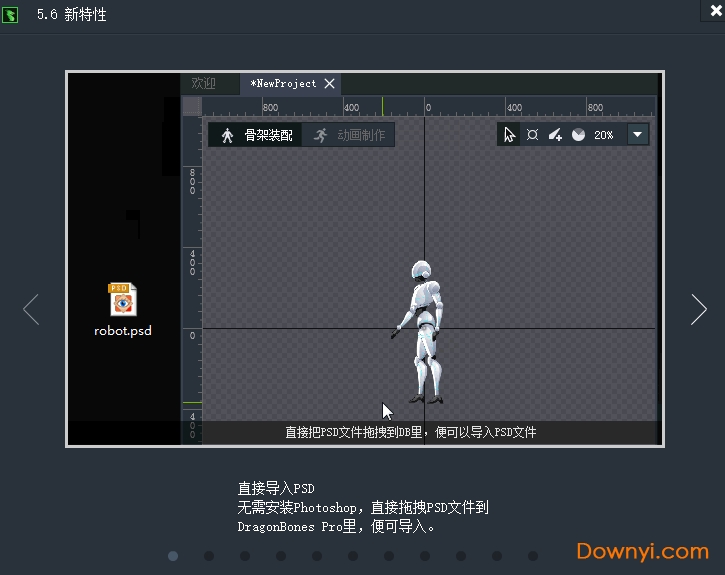Select the bone create tool icon

[532, 135]
